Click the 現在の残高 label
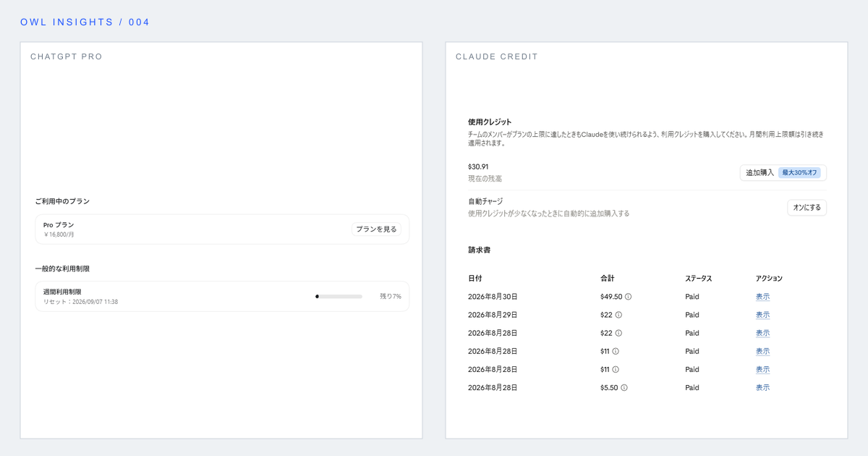The width and height of the screenshot is (868, 456). point(485,178)
